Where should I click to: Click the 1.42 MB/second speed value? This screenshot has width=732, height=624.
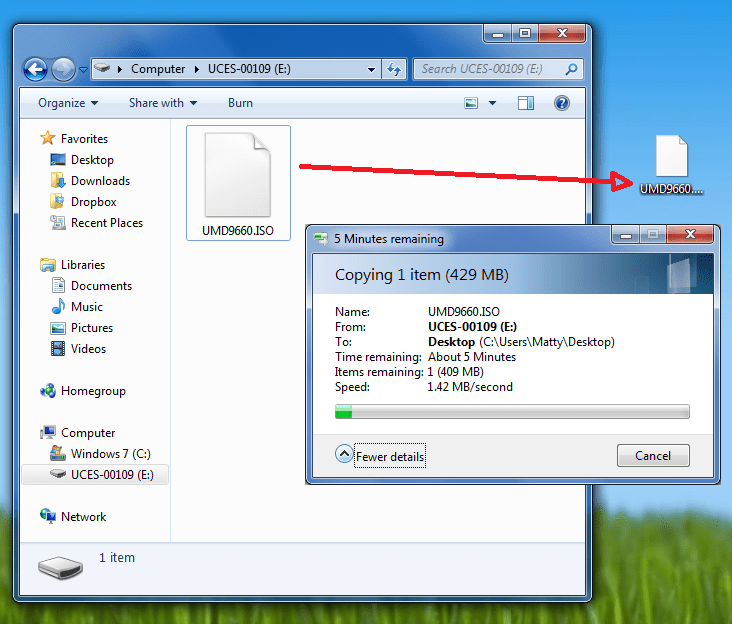click(x=470, y=387)
